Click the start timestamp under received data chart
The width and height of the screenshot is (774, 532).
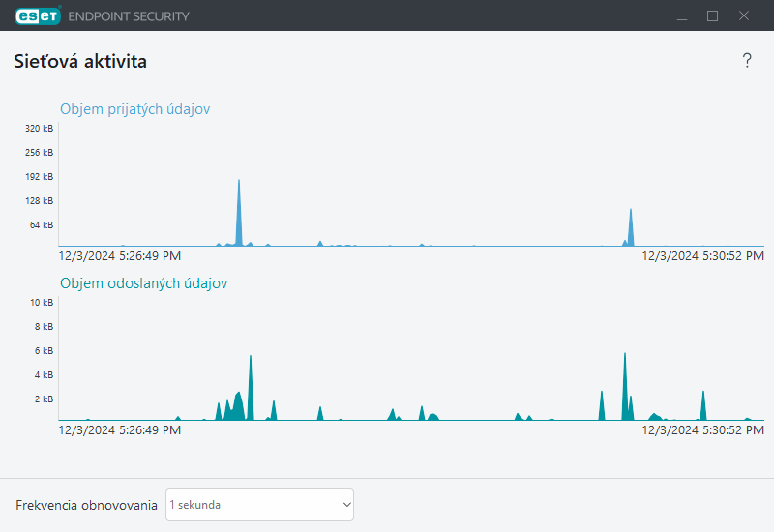pyautogui.click(x=119, y=256)
